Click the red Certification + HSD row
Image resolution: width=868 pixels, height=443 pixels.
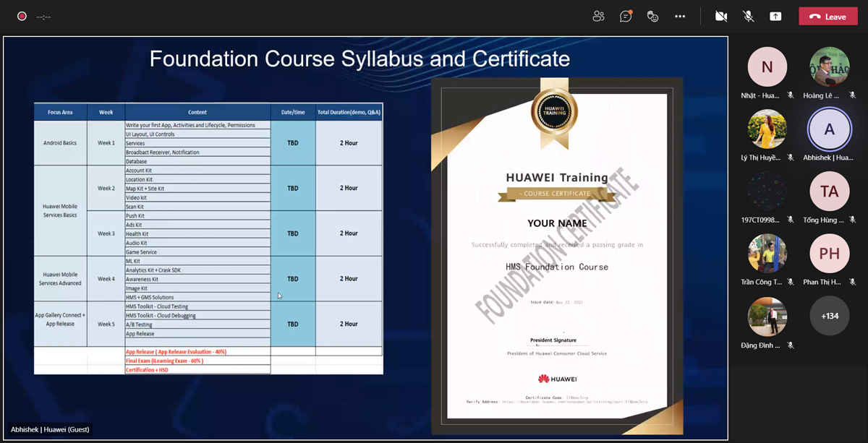pos(197,369)
